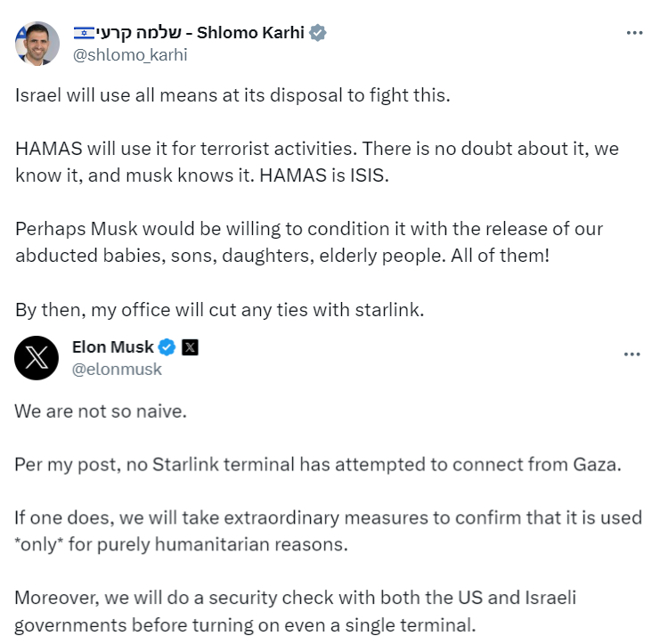Click the "If one does" paragraph
The image size is (660, 644).
coord(328,530)
